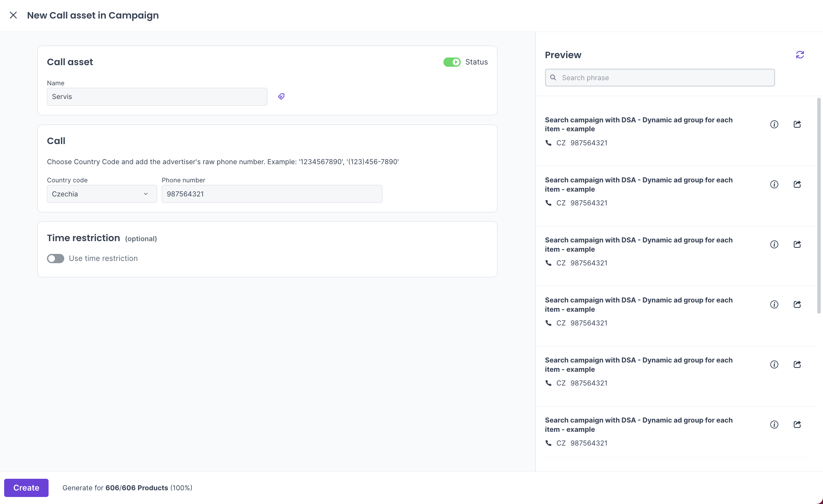The height and width of the screenshot is (504, 823).
Task: Click share icon of third preview item
Action: tap(797, 244)
